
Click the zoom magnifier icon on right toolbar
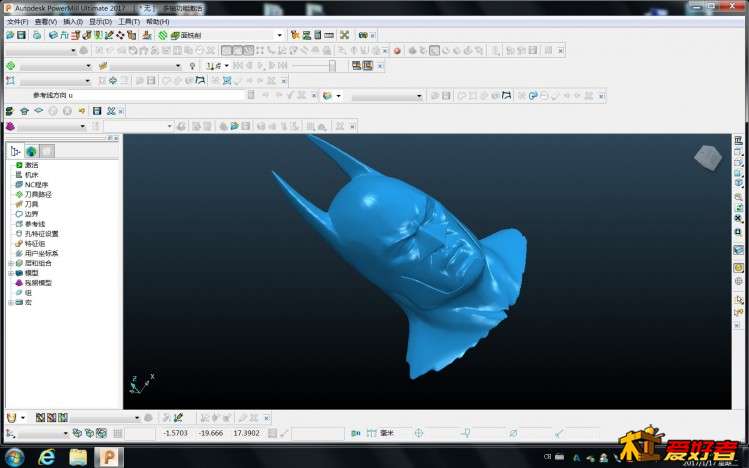click(x=738, y=196)
